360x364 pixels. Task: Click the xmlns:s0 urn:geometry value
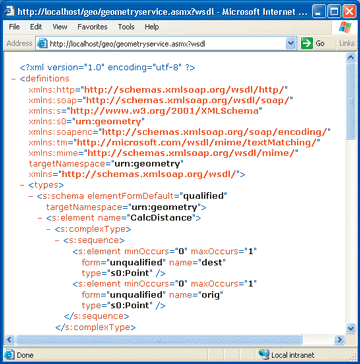pyautogui.click(x=109, y=121)
